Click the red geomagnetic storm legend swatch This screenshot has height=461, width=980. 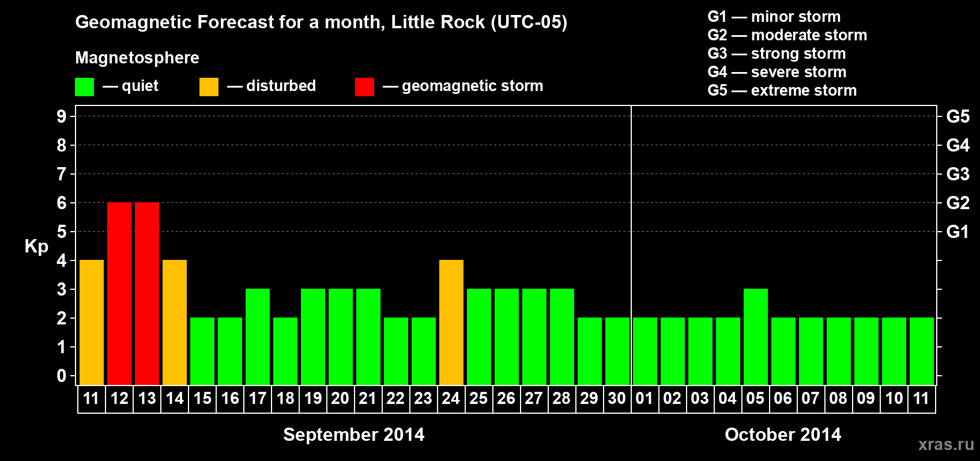[364, 87]
